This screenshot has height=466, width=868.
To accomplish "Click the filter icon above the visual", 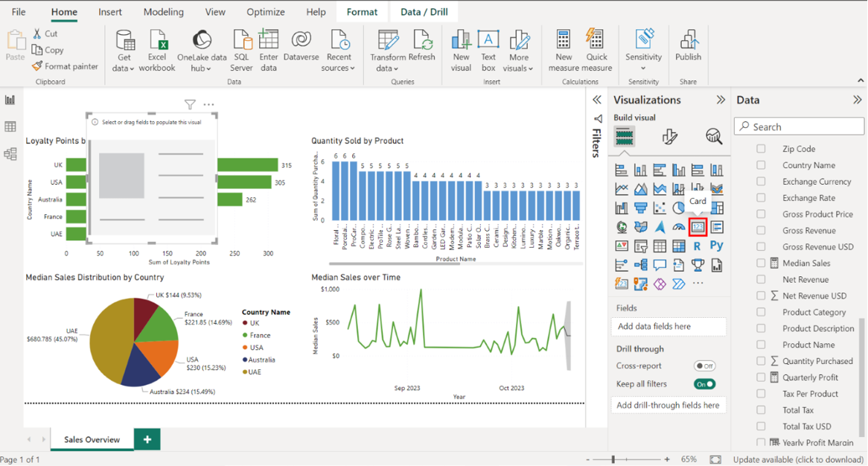I will [x=190, y=105].
